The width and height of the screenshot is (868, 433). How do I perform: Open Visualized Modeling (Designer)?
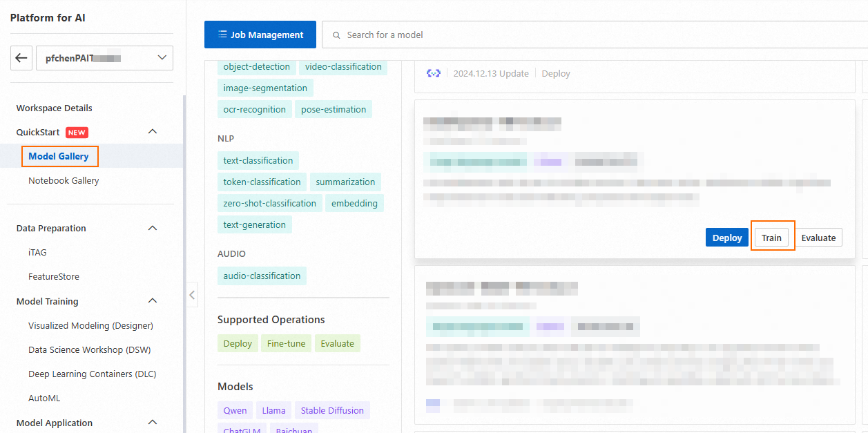(x=90, y=325)
